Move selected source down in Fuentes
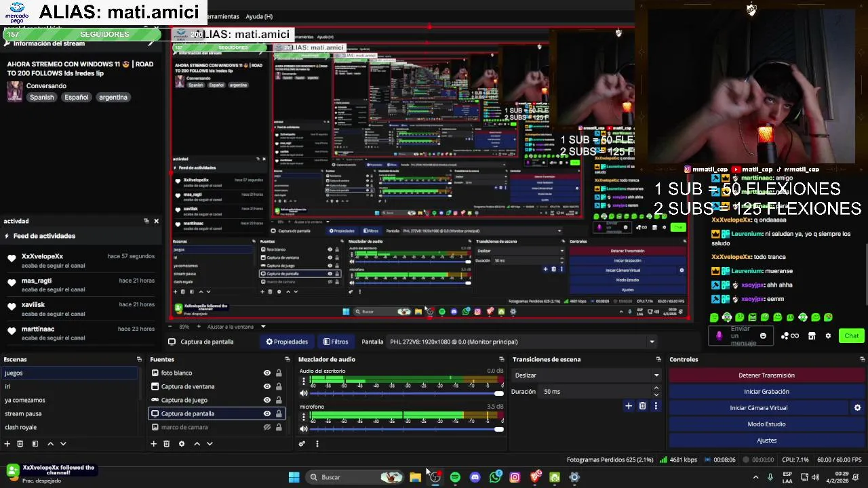This screenshot has width=868, height=488. click(210, 444)
